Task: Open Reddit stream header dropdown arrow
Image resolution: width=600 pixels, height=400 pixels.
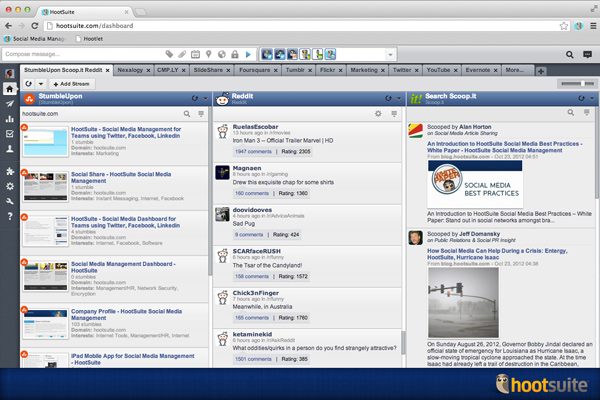Action: point(399,98)
